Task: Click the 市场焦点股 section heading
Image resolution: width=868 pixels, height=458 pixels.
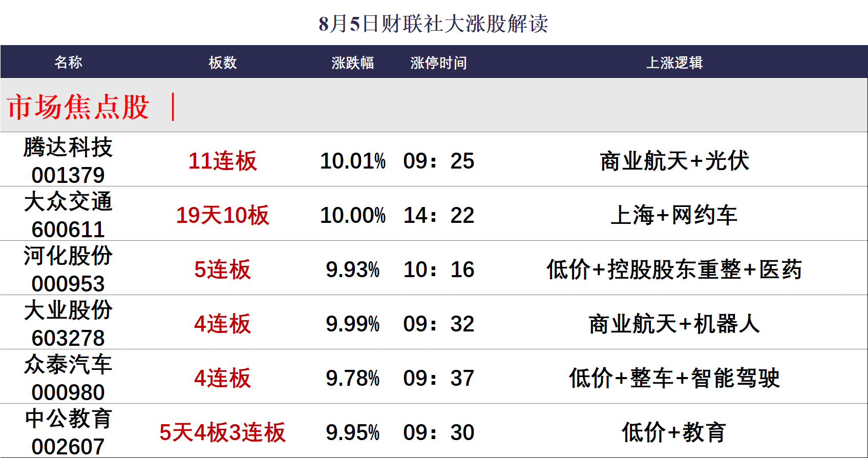Action: pos(78,107)
